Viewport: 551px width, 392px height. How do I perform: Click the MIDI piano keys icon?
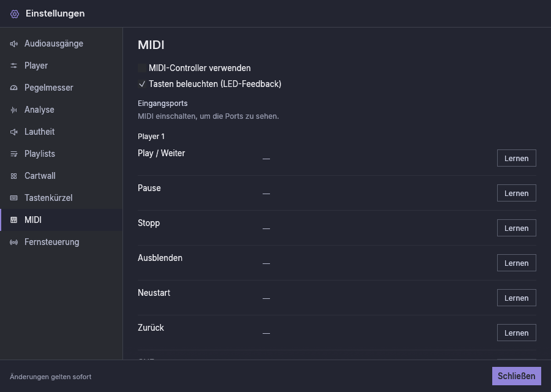(13, 220)
